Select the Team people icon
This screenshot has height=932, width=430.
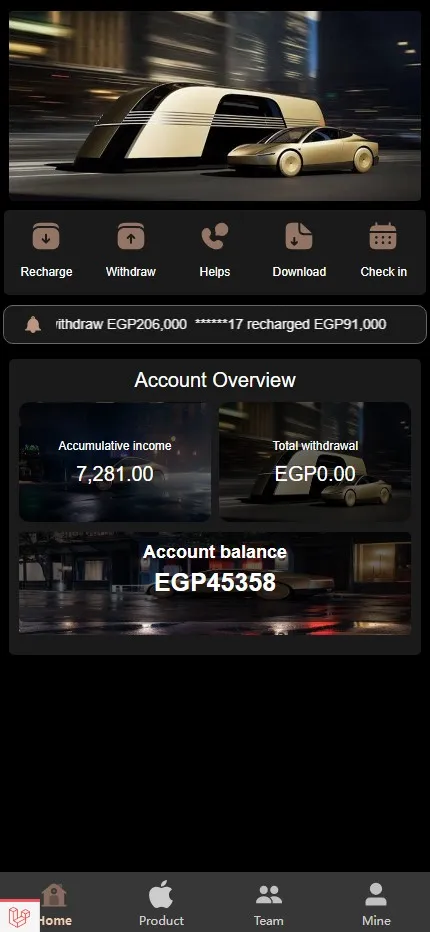coord(269,895)
